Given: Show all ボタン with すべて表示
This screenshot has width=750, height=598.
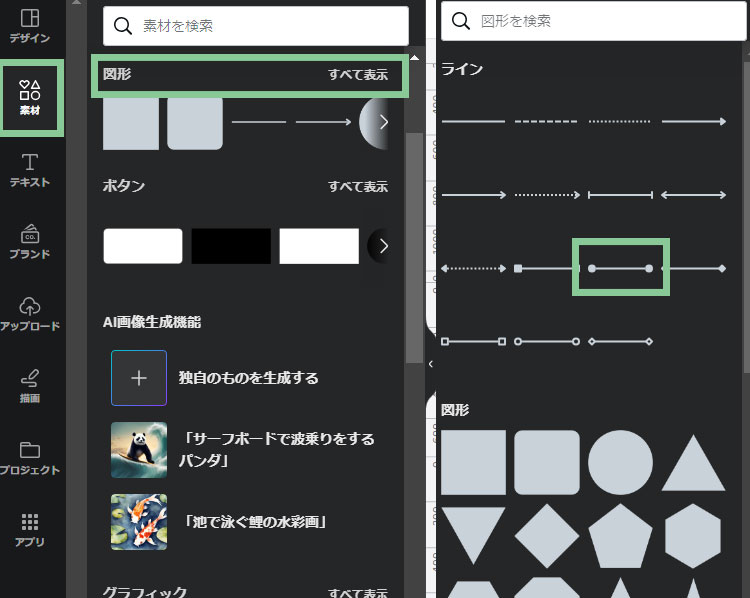Looking at the screenshot, I should (358, 187).
